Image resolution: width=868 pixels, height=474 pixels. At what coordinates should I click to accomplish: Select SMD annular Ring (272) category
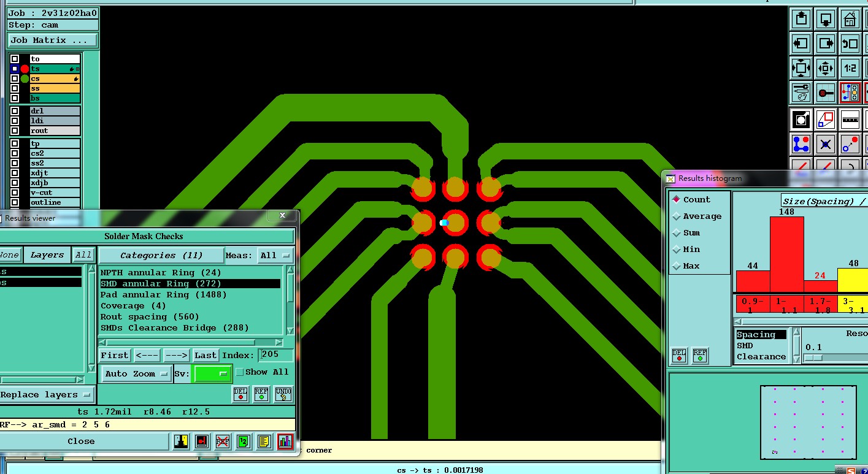190,283
